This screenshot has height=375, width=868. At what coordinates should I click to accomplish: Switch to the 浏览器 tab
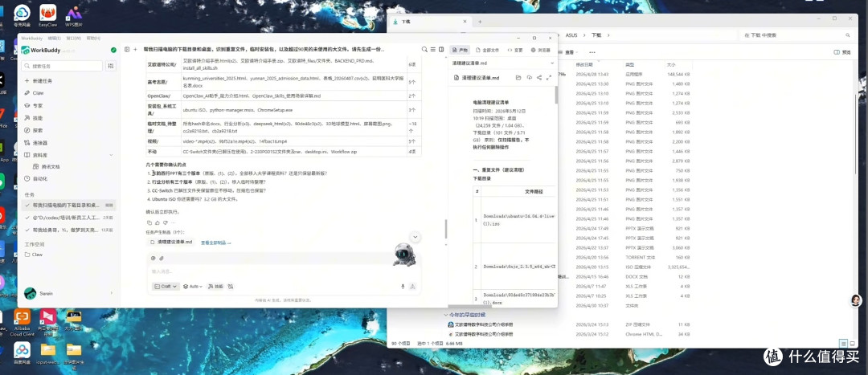coord(541,50)
